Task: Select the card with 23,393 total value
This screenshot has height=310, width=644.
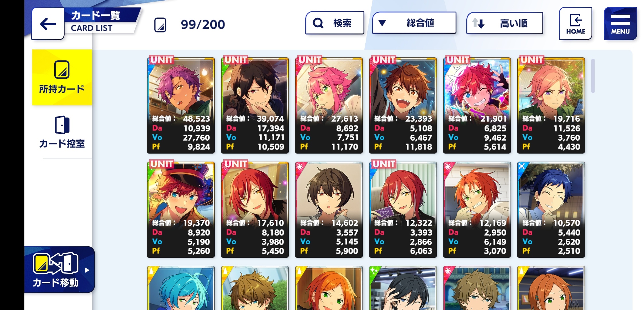Action: pyautogui.click(x=403, y=105)
